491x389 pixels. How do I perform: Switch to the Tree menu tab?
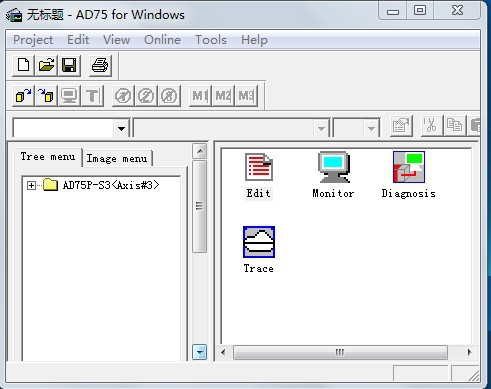click(x=48, y=157)
